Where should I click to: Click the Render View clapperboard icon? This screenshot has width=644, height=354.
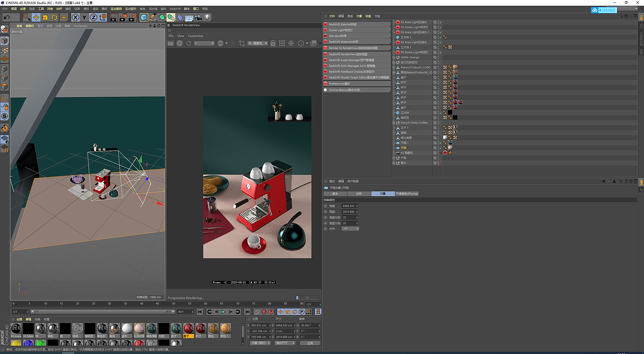113,18
